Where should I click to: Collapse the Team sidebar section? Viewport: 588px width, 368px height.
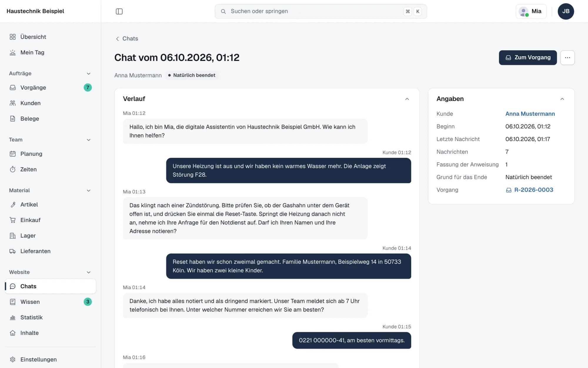pyautogui.click(x=88, y=140)
